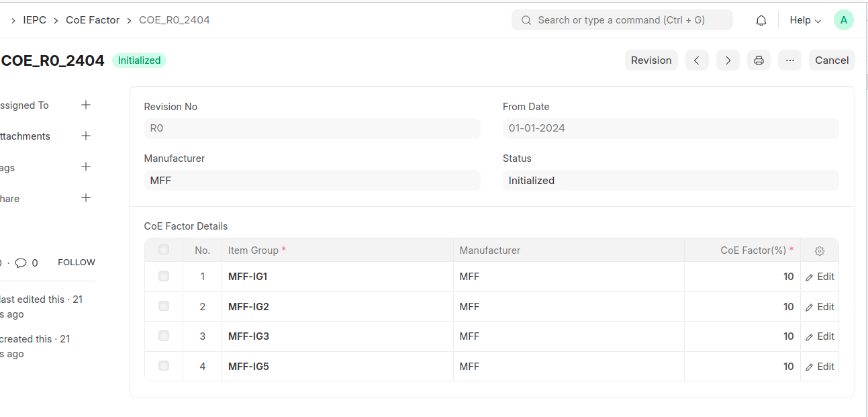Check the checkbox for row 3 MFF-IG3
This screenshot has width=868, height=417.
[163, 336]
